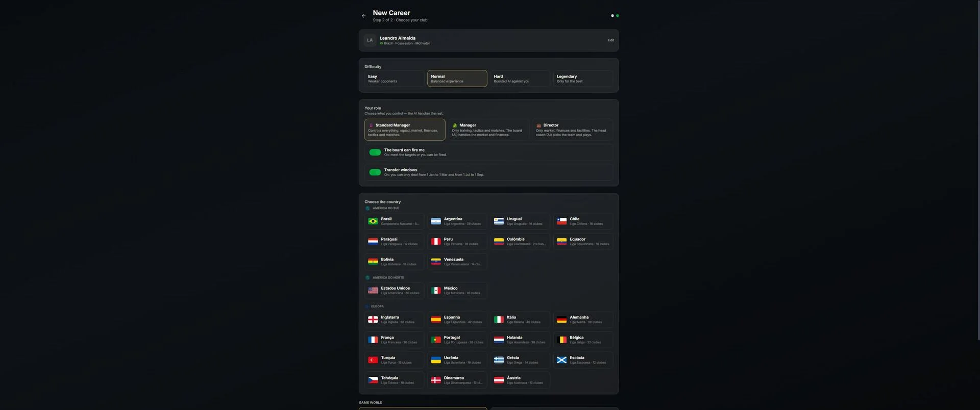The width and height of the screenshot is (980, 410).
Task: Select the Paraguai country card
Action: pyautogui.click(x=394, y=242)
